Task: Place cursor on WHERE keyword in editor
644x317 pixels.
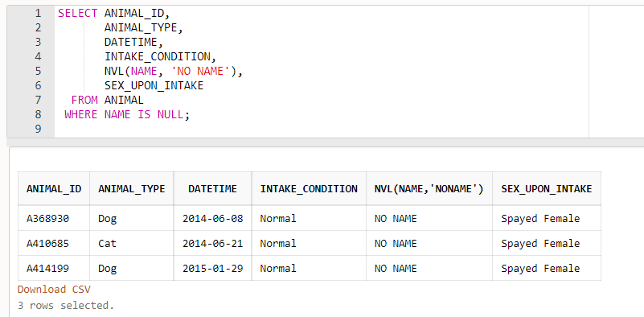Action: (81, 114)
